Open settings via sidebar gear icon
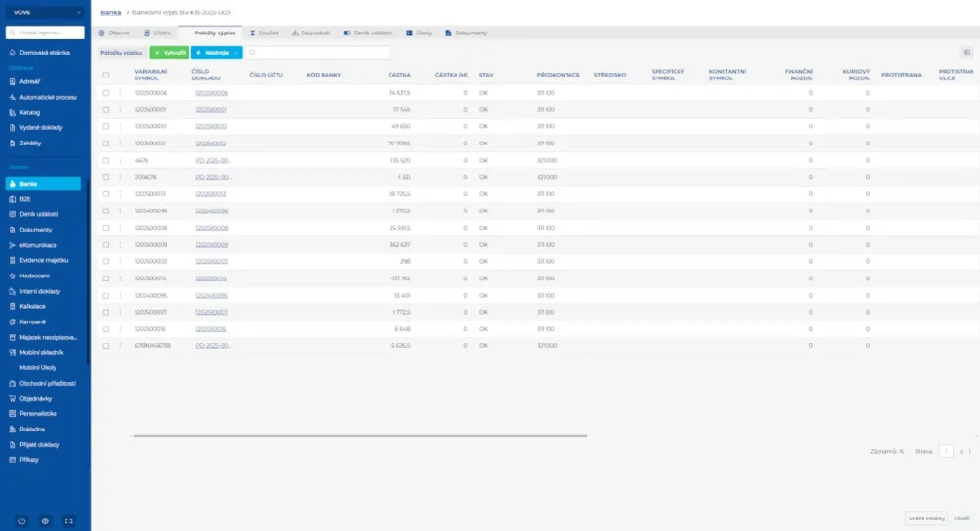 coord(45,520)
